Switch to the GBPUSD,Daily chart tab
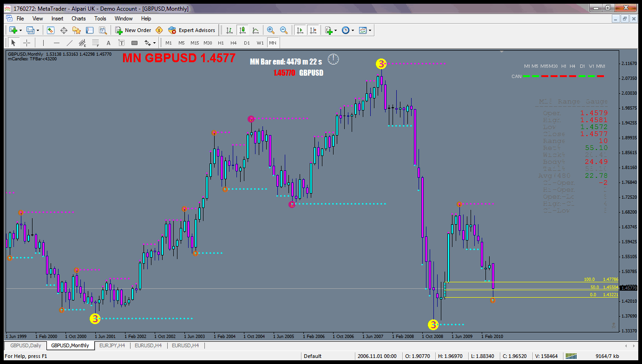The width and height of the screenshot is (642, 364). pos(26,345)
